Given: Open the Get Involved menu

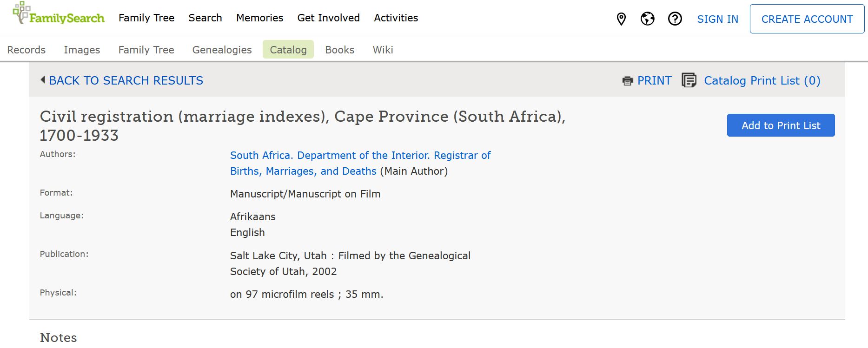Looking at the screenshot, I should [328, 18].
